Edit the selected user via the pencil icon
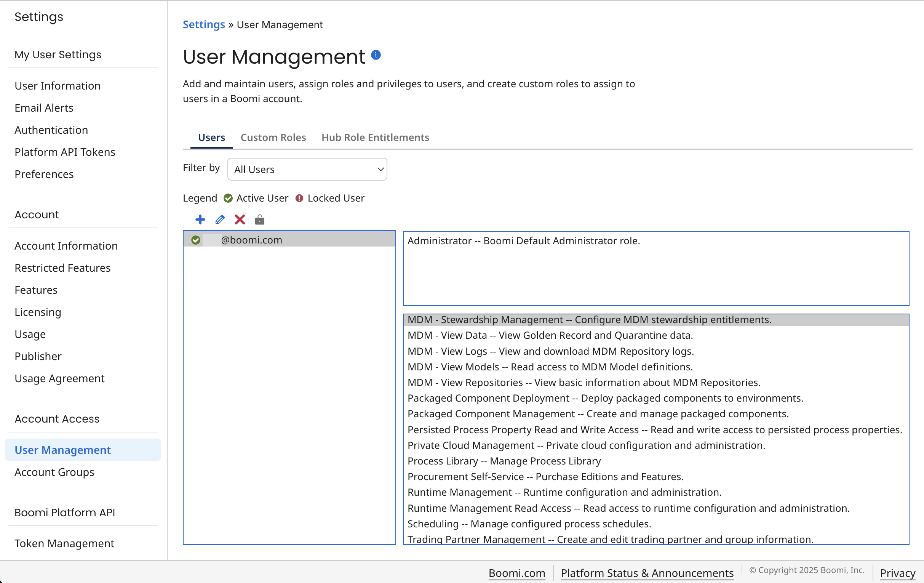The width and height of the screenshot is (924, 583). pos(219,219)
